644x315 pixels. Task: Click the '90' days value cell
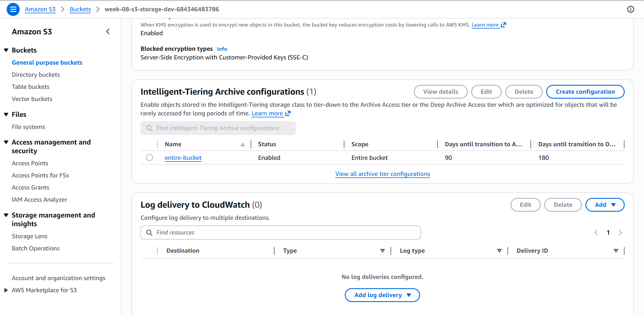(448, 158)
